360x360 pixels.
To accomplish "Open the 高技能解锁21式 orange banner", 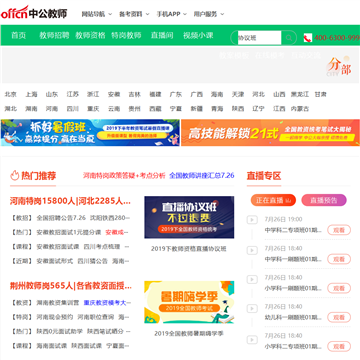I will click(270, 133).
